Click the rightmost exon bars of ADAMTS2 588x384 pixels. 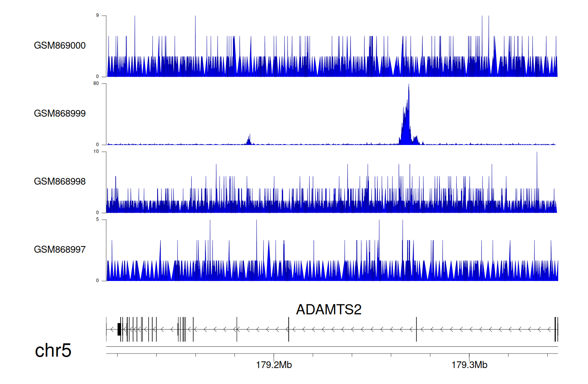coord(556,330)
